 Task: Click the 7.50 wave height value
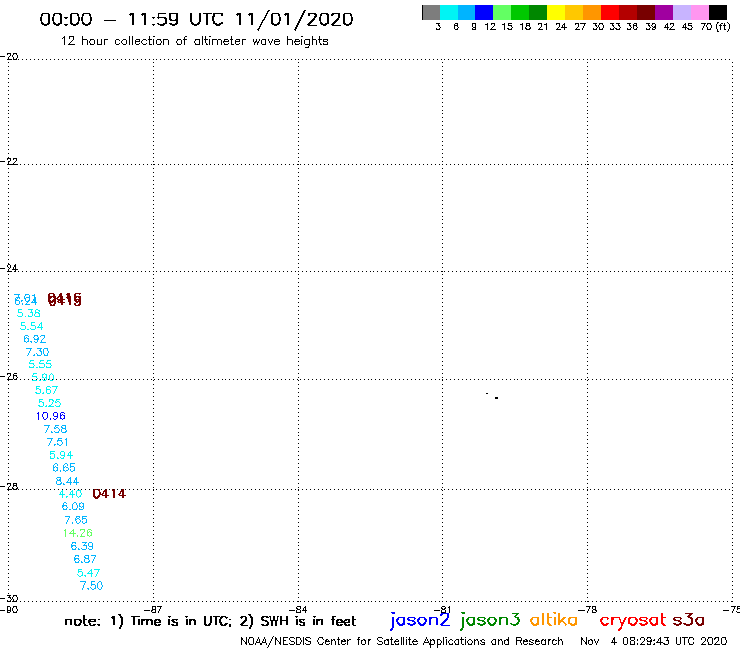point(91,586)
